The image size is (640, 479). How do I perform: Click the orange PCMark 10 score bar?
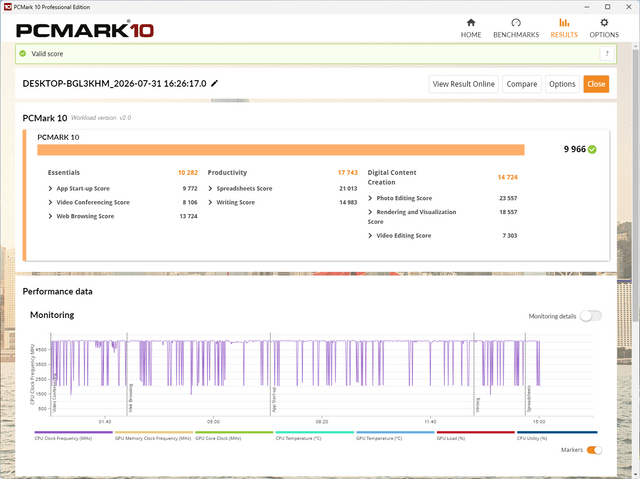point(281,150)
